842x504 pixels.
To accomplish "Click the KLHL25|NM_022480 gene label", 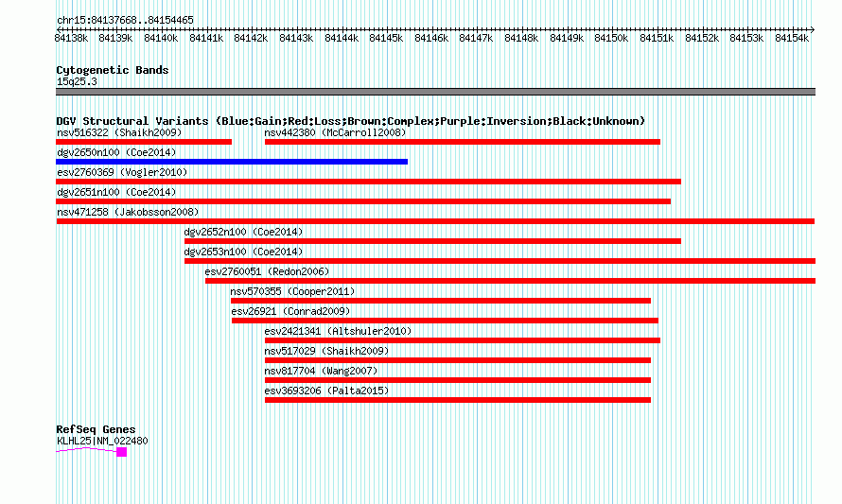I will pos(102,441).
